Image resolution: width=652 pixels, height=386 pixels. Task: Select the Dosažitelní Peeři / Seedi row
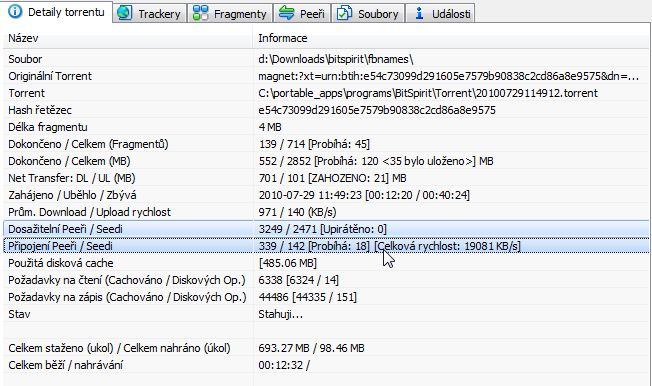tap(326, 229)
